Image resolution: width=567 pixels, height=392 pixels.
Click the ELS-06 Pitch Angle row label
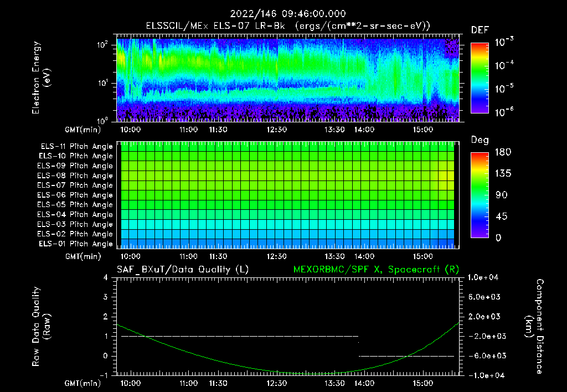click(x=75, y=195)
